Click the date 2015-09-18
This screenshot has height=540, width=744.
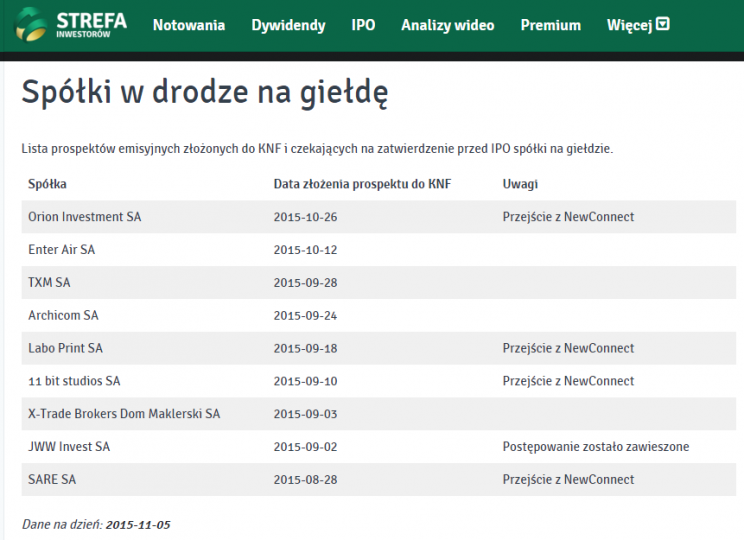tap(306, 348)
